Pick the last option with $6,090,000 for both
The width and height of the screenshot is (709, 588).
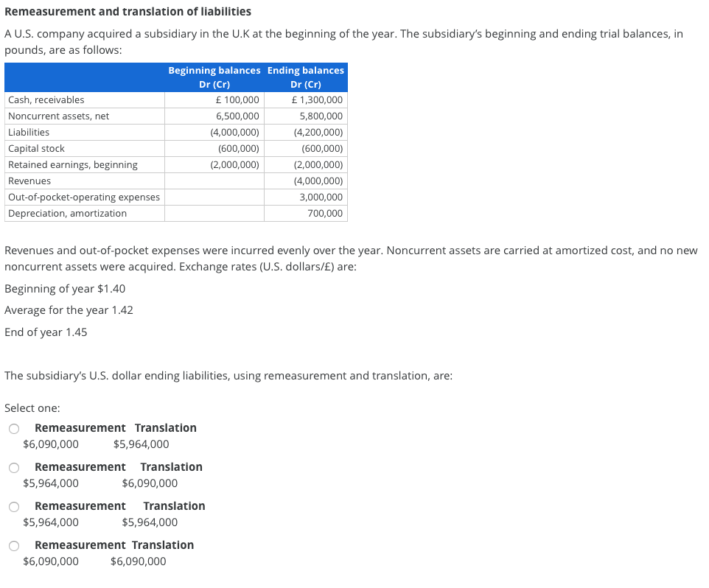pos(13,545)
